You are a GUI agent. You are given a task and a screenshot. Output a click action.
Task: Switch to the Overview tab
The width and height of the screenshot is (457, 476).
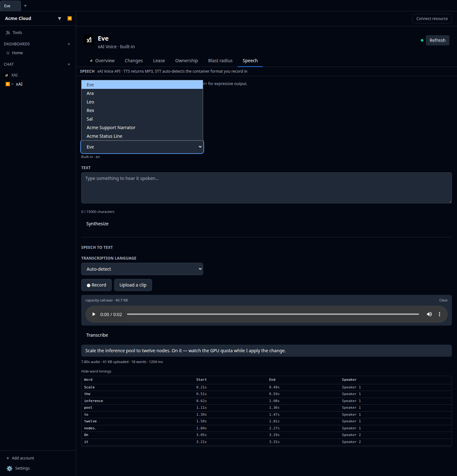coord(102,61)
